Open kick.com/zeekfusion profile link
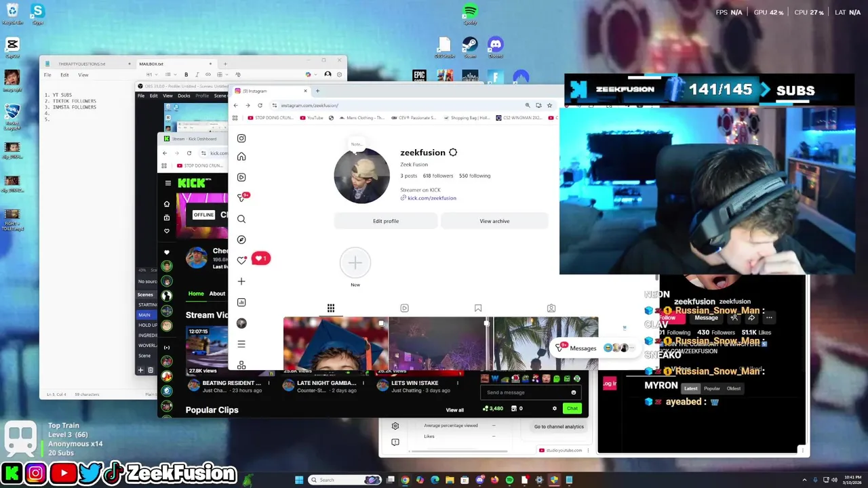 click(x=432, y=198)
